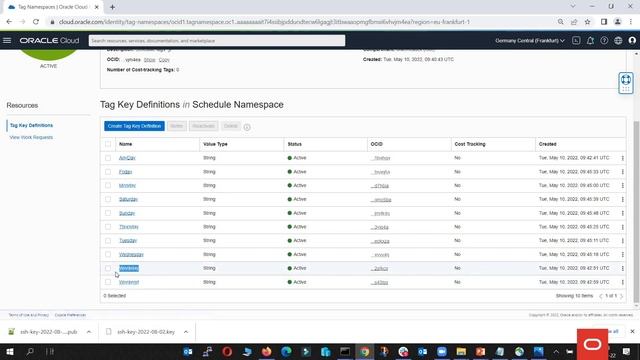Open Microsoft Edge from the taskbar
Screen dimensions: 640x360
286,351
